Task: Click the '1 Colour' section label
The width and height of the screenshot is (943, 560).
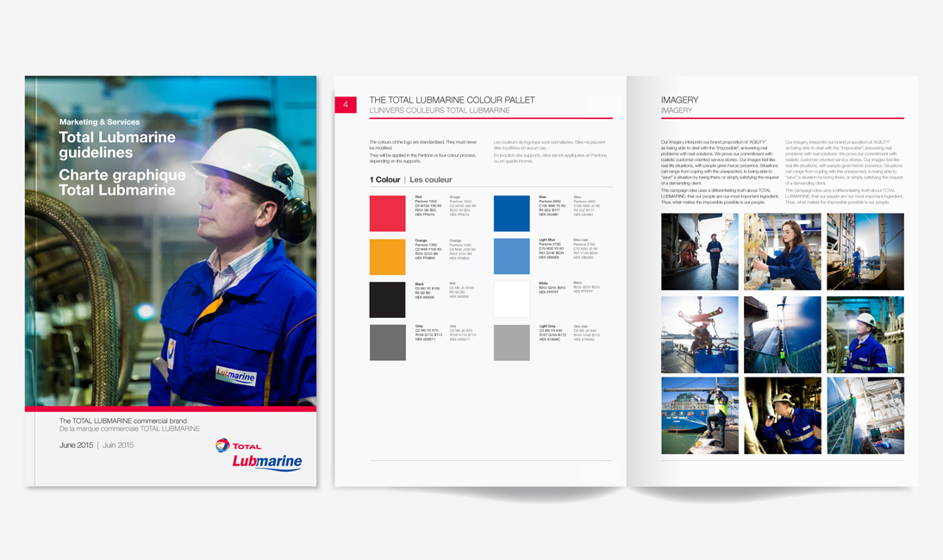Action: point(385,180)
